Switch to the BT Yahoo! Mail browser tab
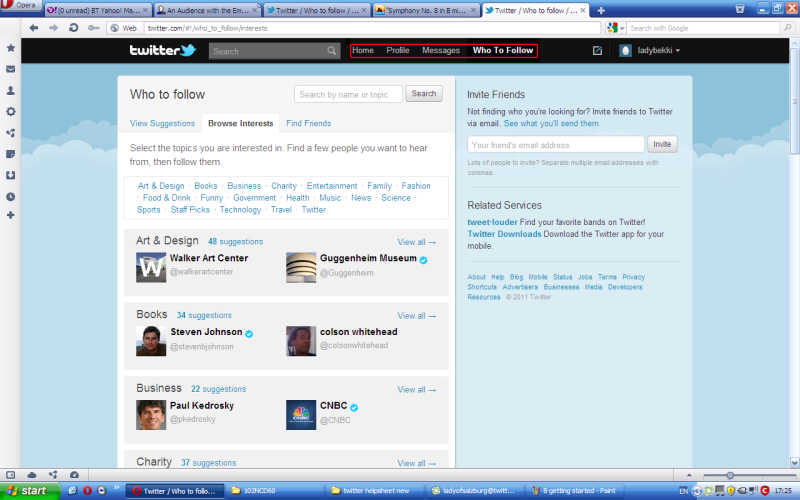Screen dimensions: 800x500 (x=97, y=10)
